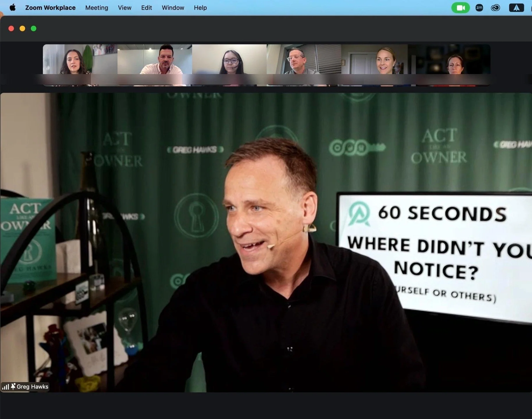Select the thumbnail of man with glasses by blinds
The image size is (532, 419).
[304, 65]
